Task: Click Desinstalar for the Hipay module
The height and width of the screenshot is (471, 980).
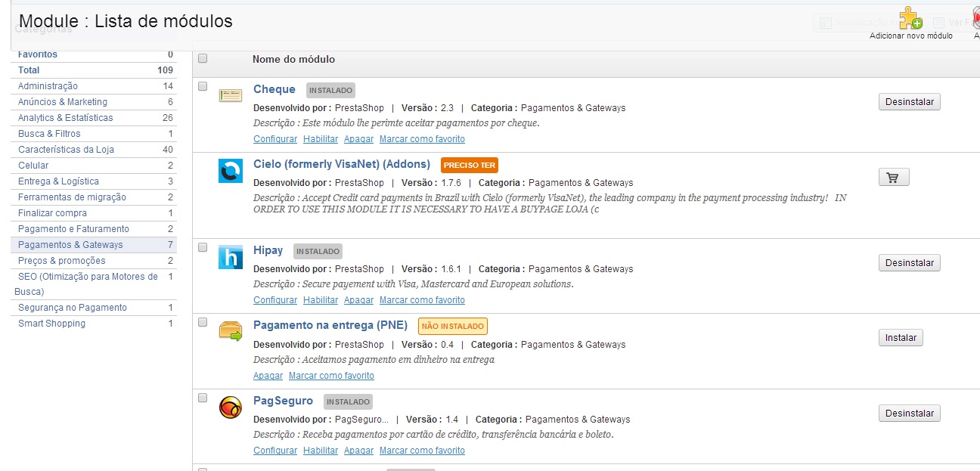Action: [x=910, y=263]
